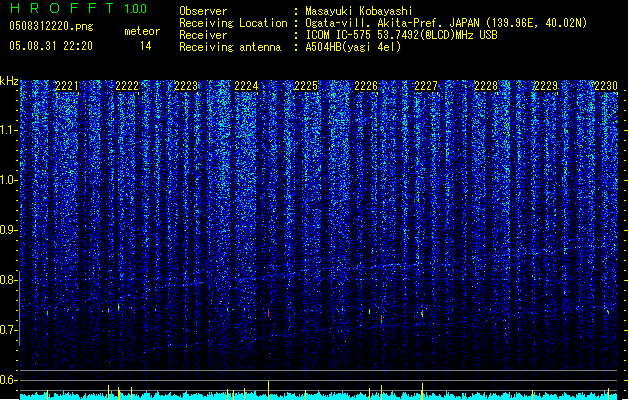Screen dimensions: 629x400
Task: Click the 0.9 kHz axis label
Action: (9, 230)
